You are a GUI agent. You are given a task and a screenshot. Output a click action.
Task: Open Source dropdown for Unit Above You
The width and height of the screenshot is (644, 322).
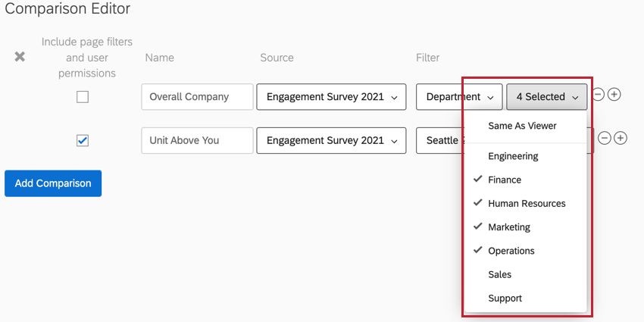(x=331, y=140)
